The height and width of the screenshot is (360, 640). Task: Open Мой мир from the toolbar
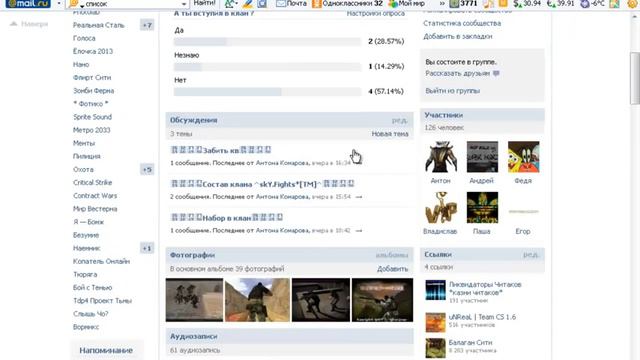pos(407,4)
